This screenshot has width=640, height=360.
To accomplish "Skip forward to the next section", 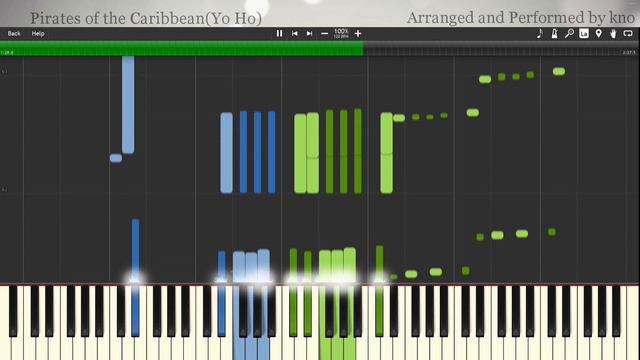I will [309, 33].
